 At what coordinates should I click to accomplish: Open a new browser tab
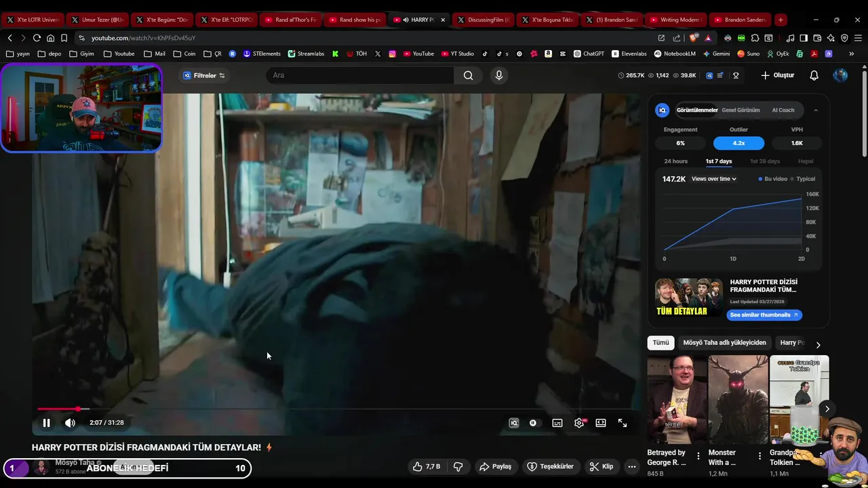tap(781, 20)
